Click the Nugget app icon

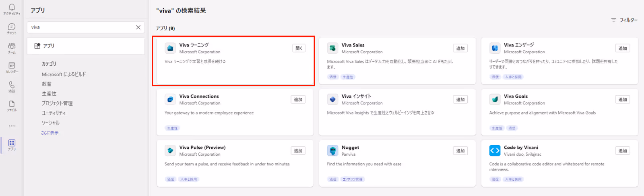332,150
